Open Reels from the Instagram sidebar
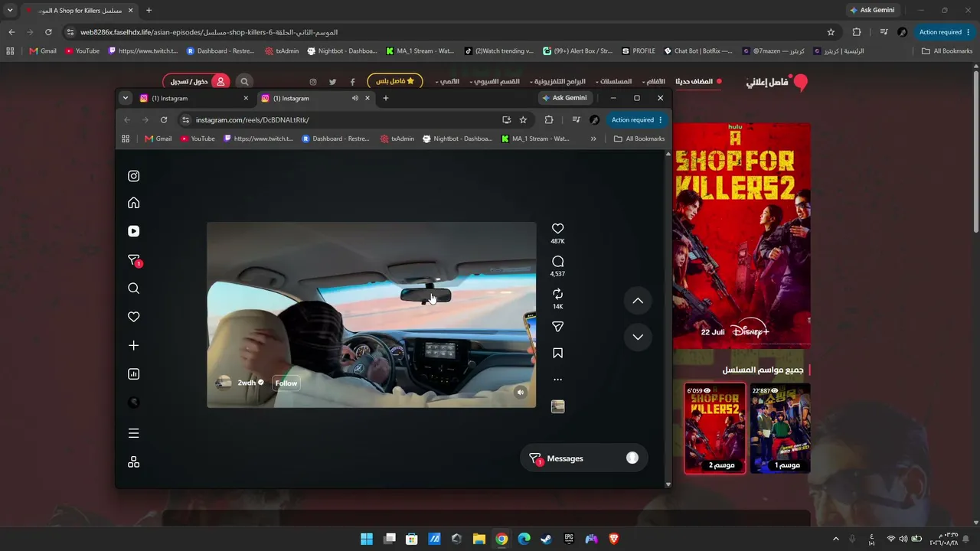Screen dimensions: 980x551 (x=133, y=231)
